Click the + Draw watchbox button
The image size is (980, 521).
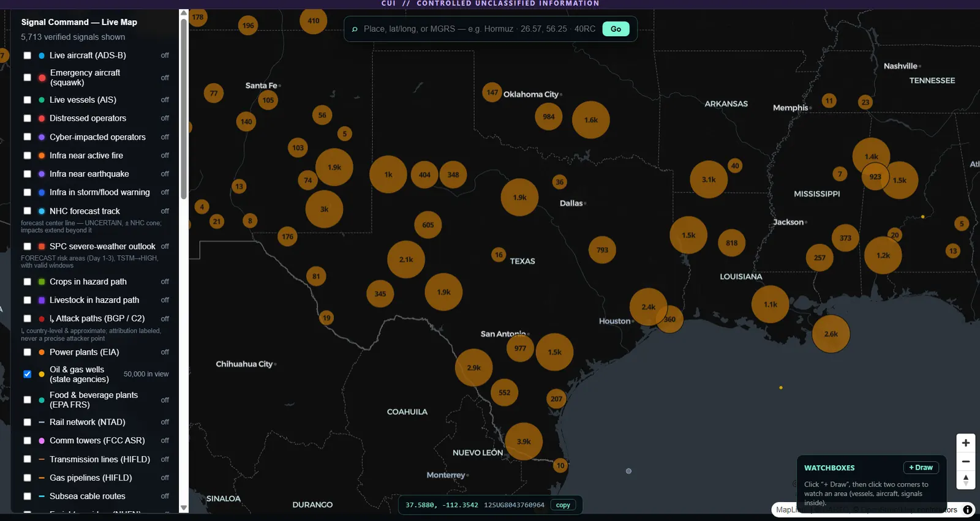(x=921, y=468)
